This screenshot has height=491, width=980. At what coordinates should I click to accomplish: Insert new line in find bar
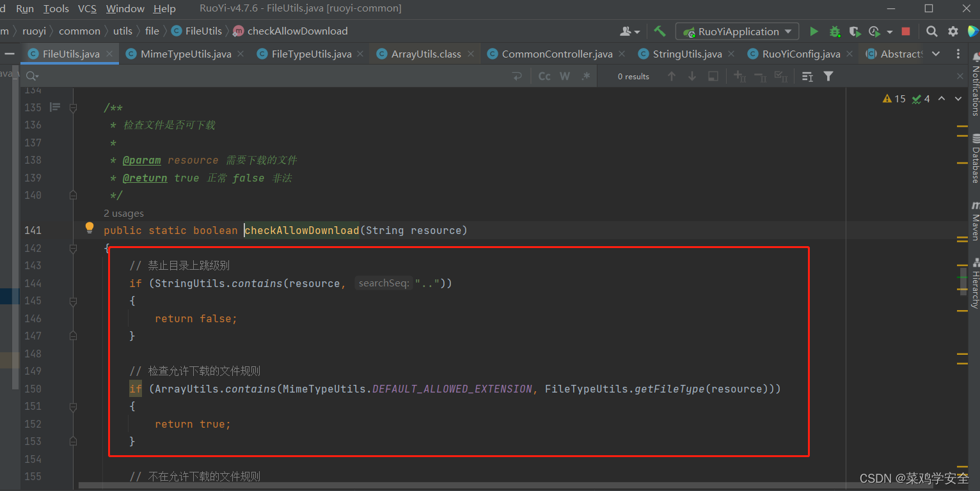pos(517,76)
